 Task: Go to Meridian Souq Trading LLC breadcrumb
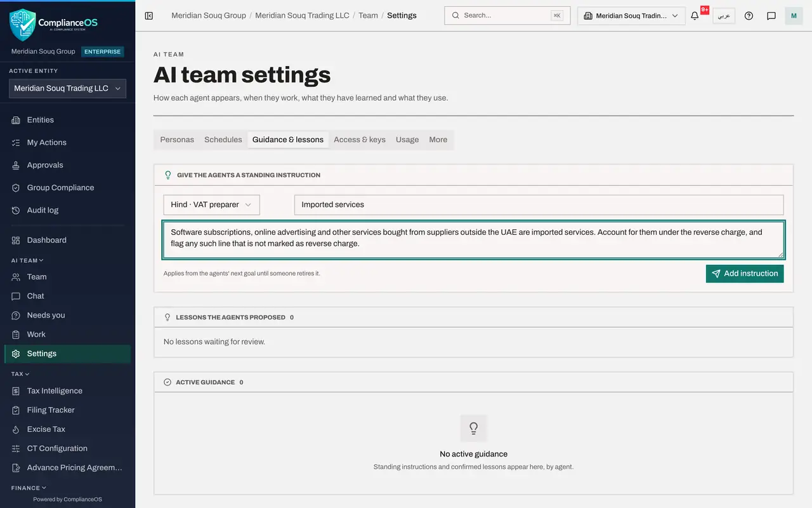(302, 15)
